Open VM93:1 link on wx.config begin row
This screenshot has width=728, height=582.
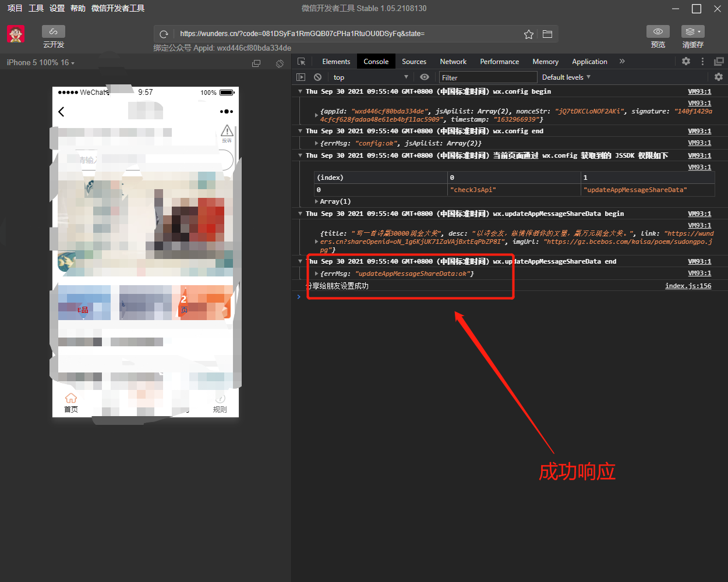(699, 91)
